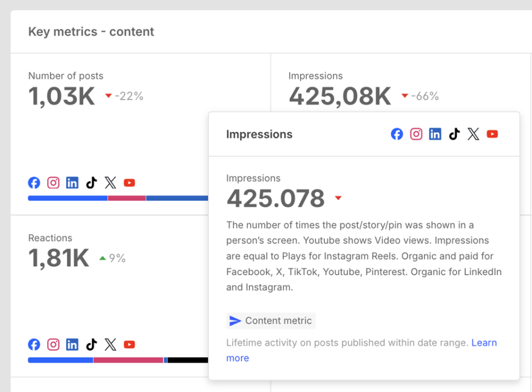The width and height of the screenshot is (532, 392).
Task: Select the LinkedIn icon in the Impressions popup
Action: pyautogui.click(x=435, y=134)
